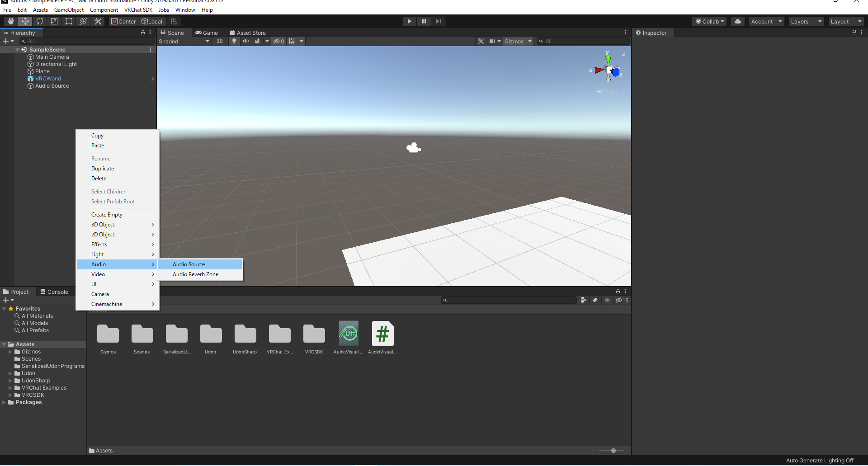Open the 3D Object submenu
Screen dimensions: 868x466
[118, 225]
